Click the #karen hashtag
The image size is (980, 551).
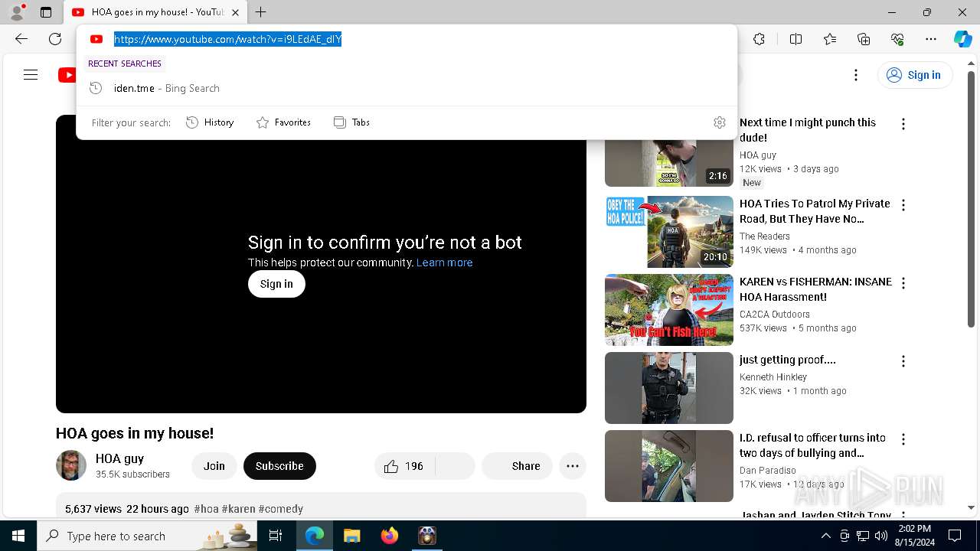[238, 509]
